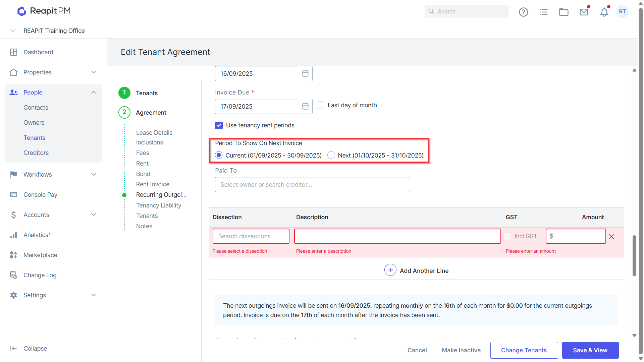Go to Rent Invoice step in agreement
This screenshot has height=362, width=644.
coord(153,184)
